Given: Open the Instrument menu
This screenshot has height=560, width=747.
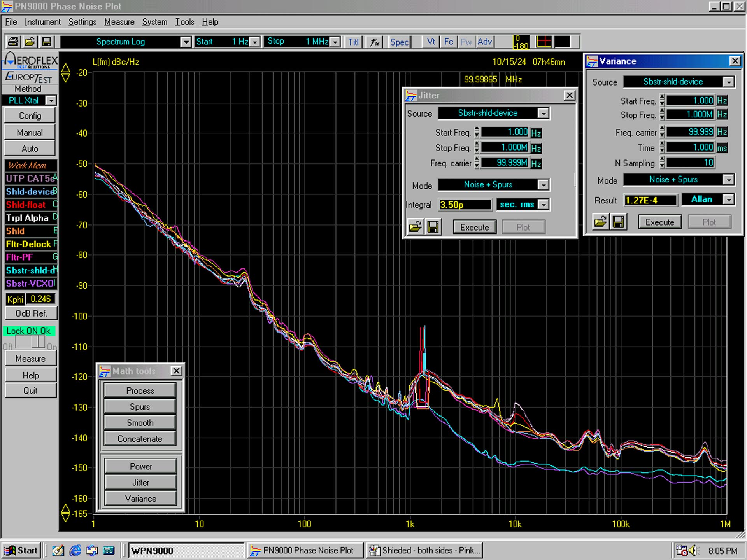Looking at the screenshot, I should (x=42, y=22).
